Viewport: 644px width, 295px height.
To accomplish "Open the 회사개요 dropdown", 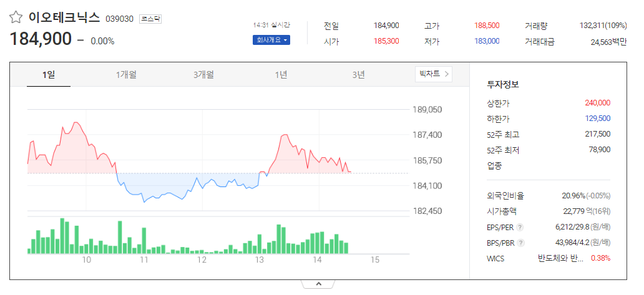I will 271,40.
